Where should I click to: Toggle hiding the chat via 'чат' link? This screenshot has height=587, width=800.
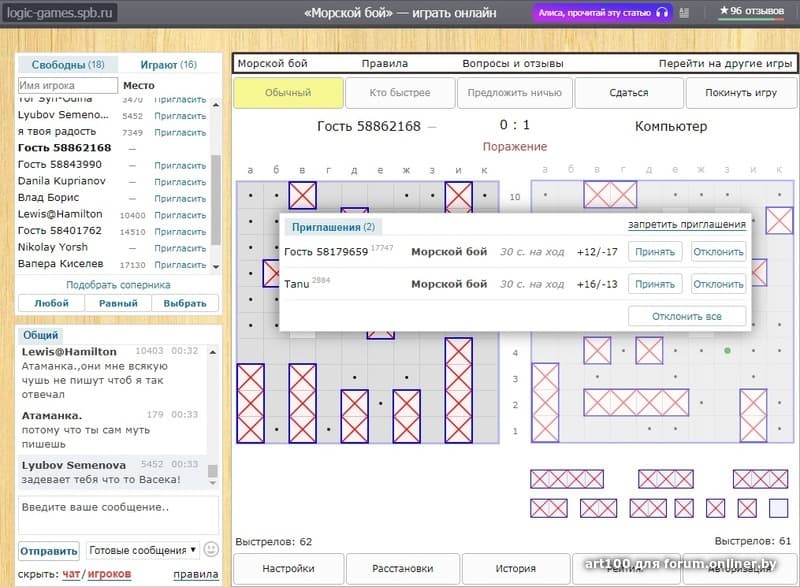72,574
